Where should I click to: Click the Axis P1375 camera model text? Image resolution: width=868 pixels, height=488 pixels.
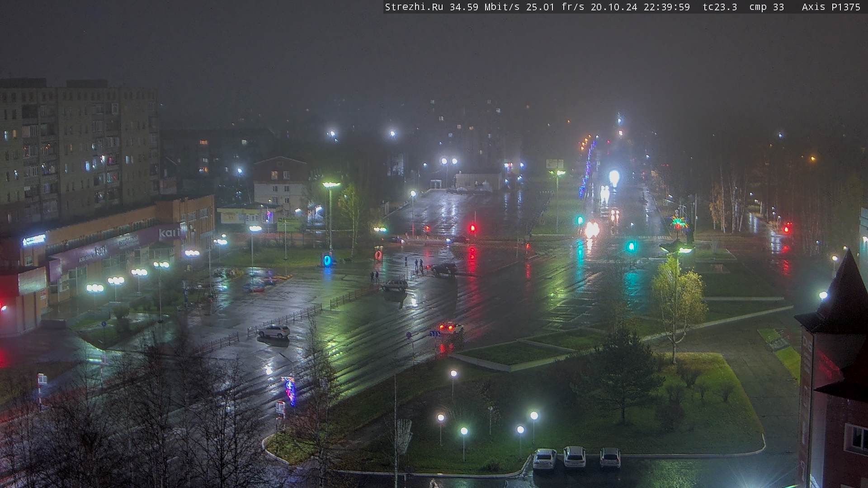click(831, 7)
